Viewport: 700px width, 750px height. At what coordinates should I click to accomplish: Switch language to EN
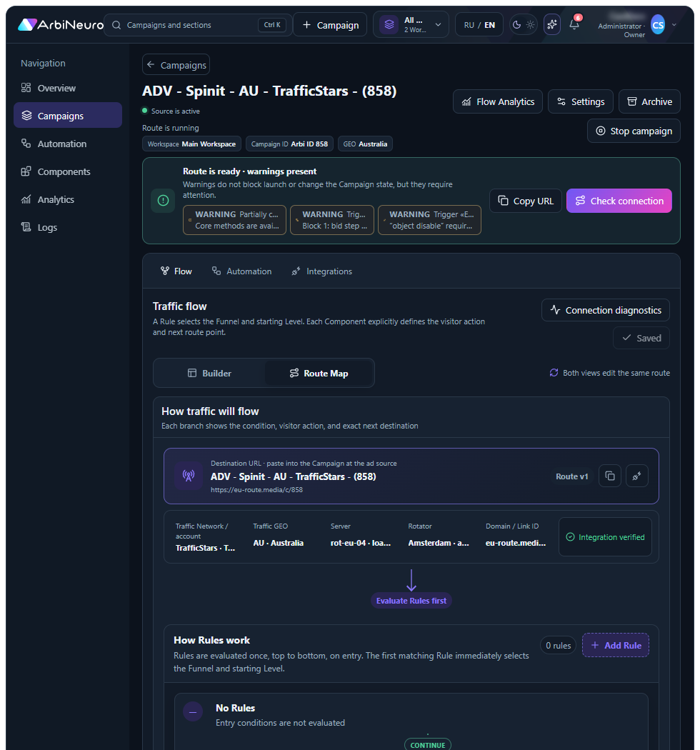[x=489, y=25]
